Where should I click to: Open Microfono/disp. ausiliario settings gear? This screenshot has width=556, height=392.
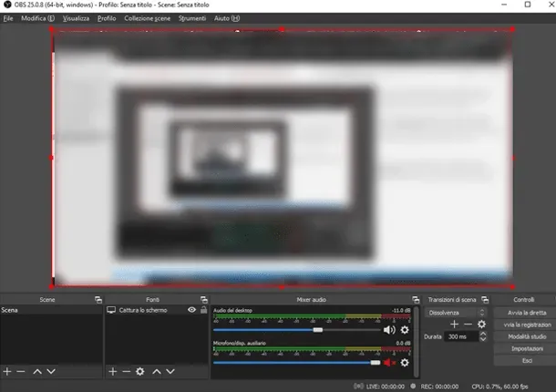[x=406, y=363]
